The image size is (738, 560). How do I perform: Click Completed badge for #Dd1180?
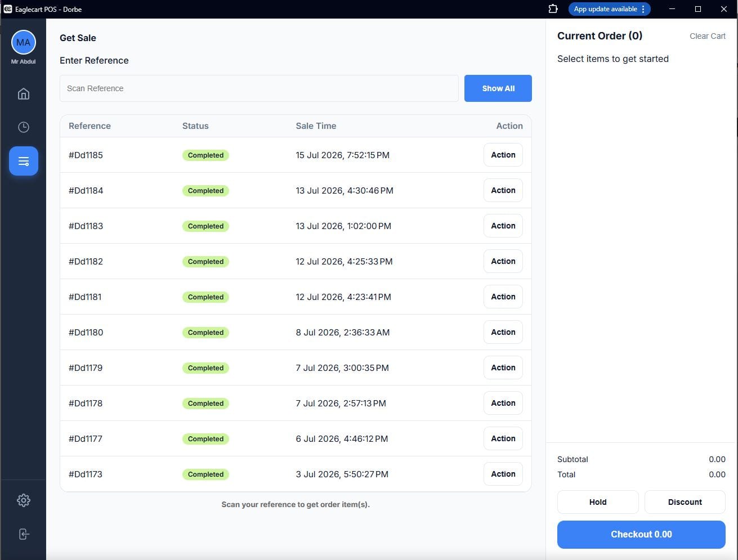click(x=205, y=333)
